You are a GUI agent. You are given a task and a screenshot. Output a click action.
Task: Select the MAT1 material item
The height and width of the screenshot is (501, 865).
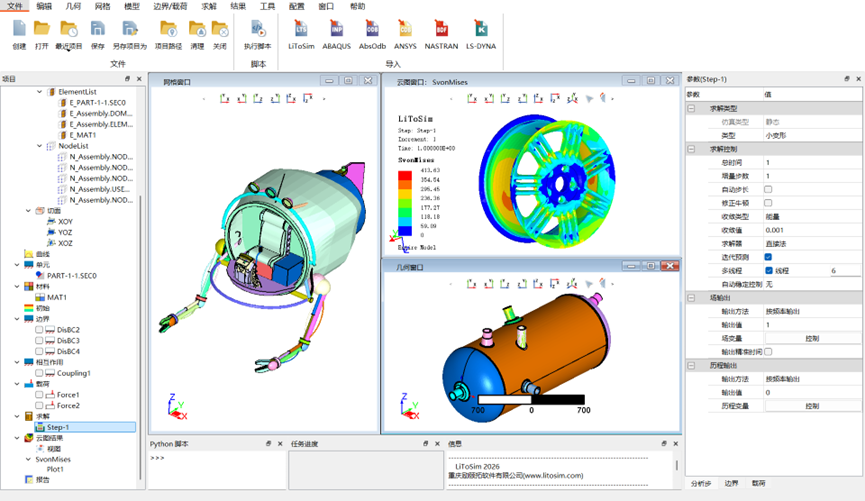pos(57,297)
